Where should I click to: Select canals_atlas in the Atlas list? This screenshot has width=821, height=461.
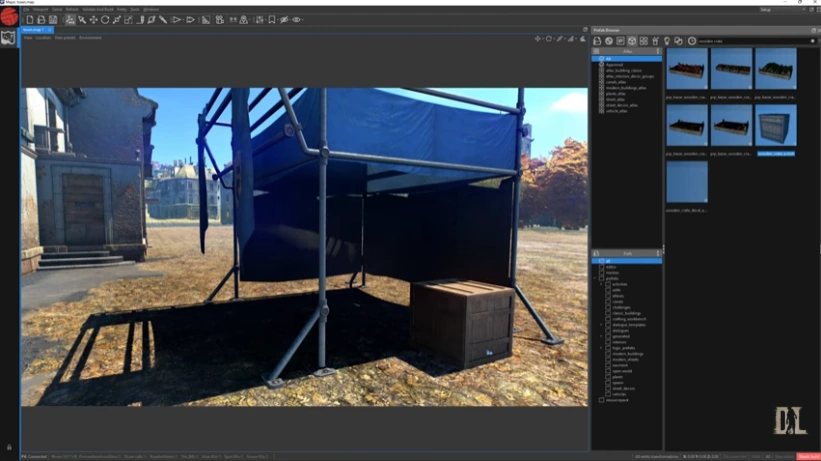616,82
